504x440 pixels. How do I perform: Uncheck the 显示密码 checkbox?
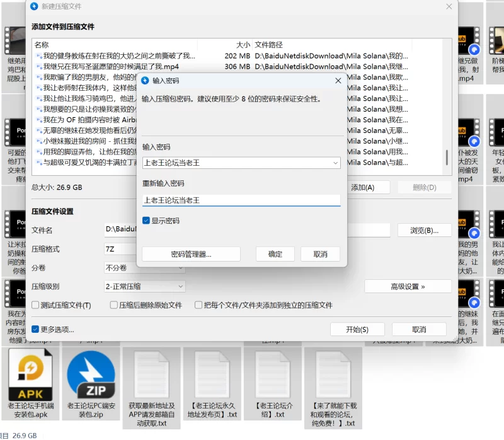[x=146, y=221]
